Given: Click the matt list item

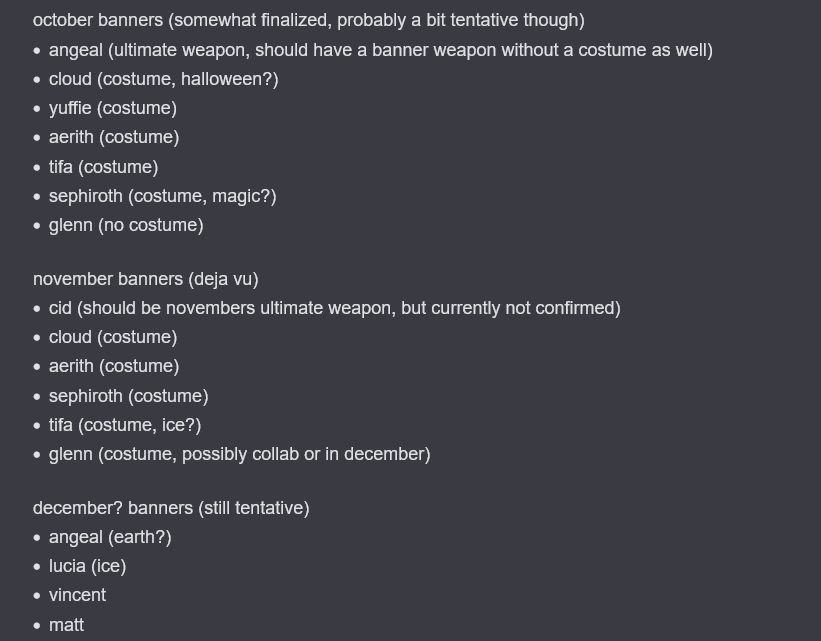Looking at the screenshot, I should 66,625.
